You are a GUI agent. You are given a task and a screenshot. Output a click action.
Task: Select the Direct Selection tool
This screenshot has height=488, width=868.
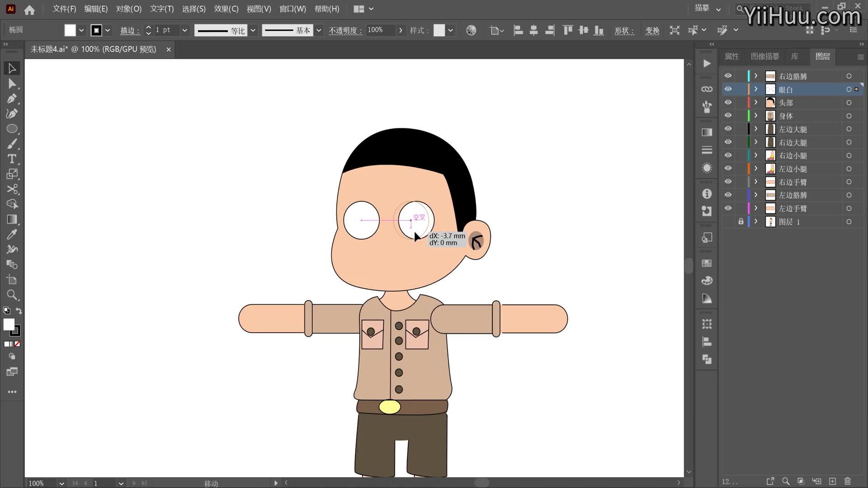pyautogui.click(x=12, y=84)
